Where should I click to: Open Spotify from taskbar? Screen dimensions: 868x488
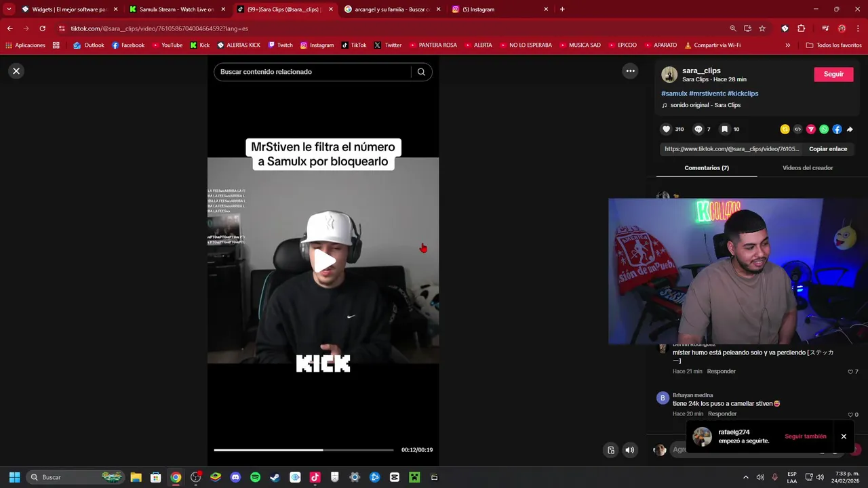[x=255, y=477]
